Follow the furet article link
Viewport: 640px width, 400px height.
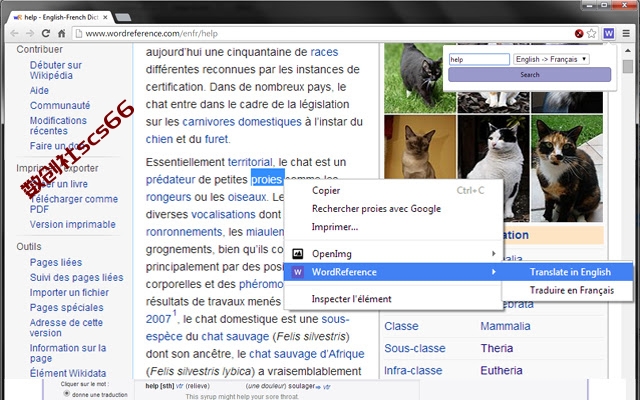click(216, 139)
